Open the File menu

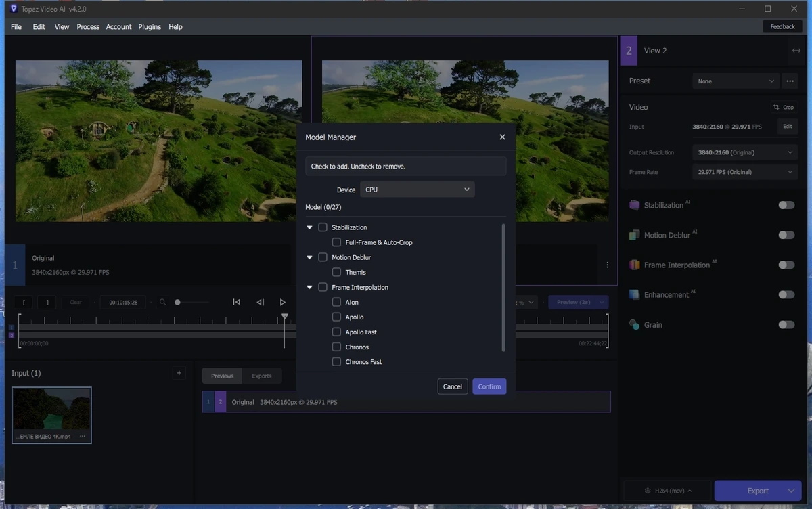[16, 27]
